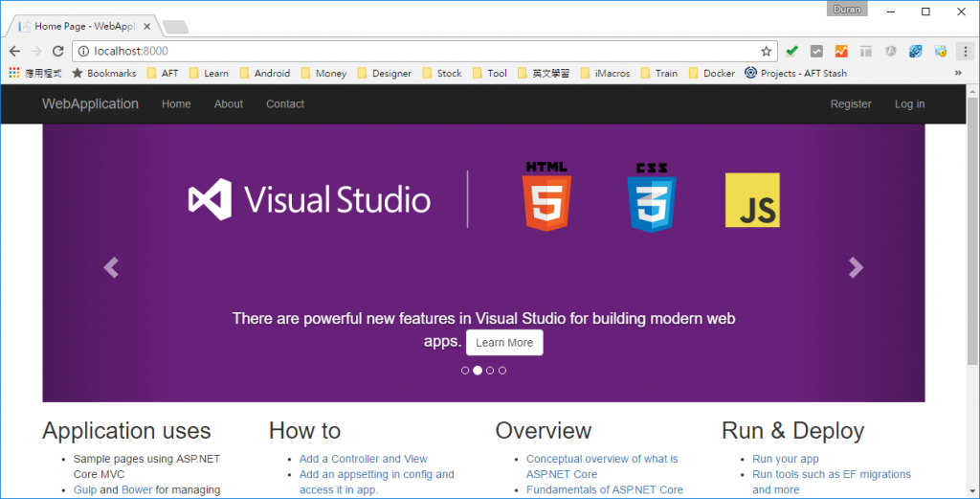
Task: Click the green checkmark extension icon
Action: tap(791, 52)
